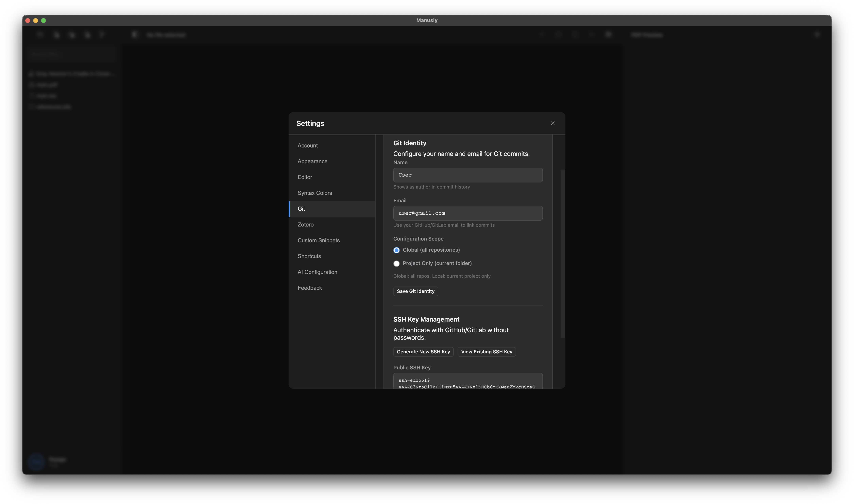Screen dimensions: 854x504
Task: Open the Zotero settings section
Action: coord(305,225)
